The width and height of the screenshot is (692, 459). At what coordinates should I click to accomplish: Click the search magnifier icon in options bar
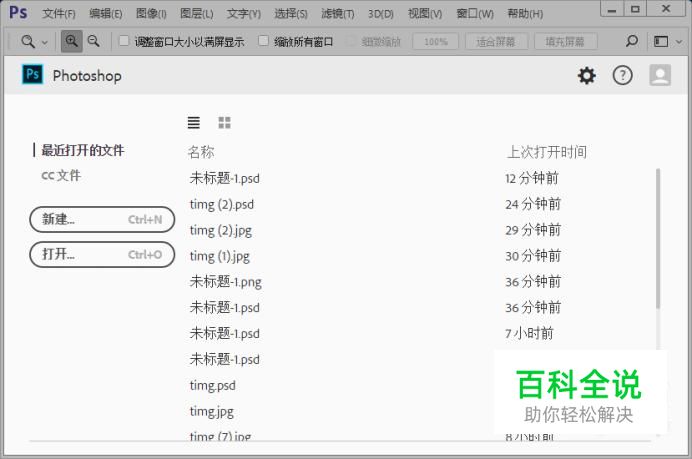[x=632, y=41]
